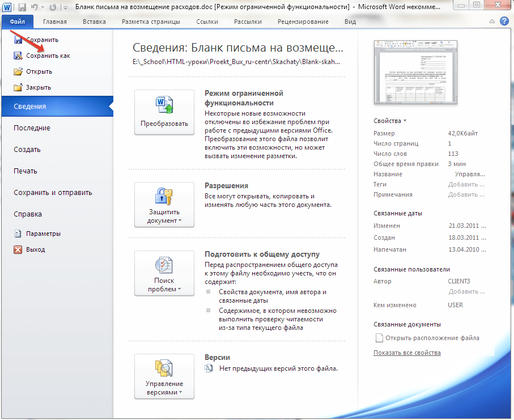514x420 pixels.
Task: Click the file location document icon
Action: [x=379, y=338]
